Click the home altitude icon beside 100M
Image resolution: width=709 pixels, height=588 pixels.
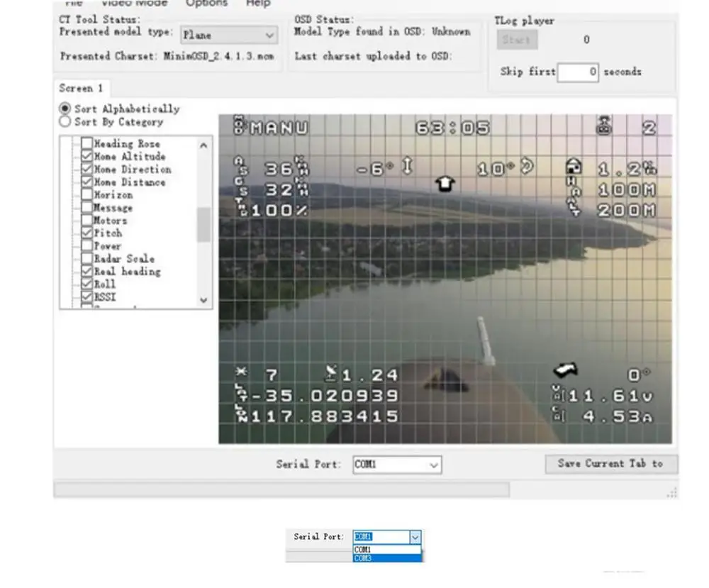click(x=574, y=187)
